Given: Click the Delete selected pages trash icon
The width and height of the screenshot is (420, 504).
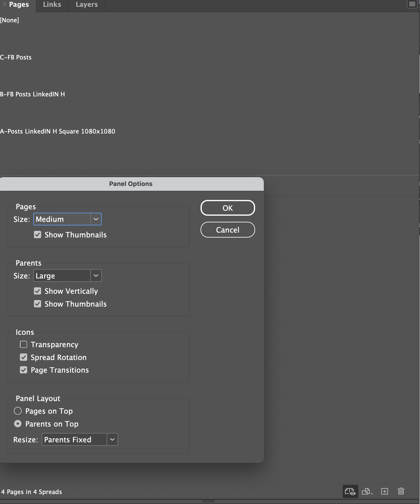Looking at the screenshot, I should click(x=401, y=491).
